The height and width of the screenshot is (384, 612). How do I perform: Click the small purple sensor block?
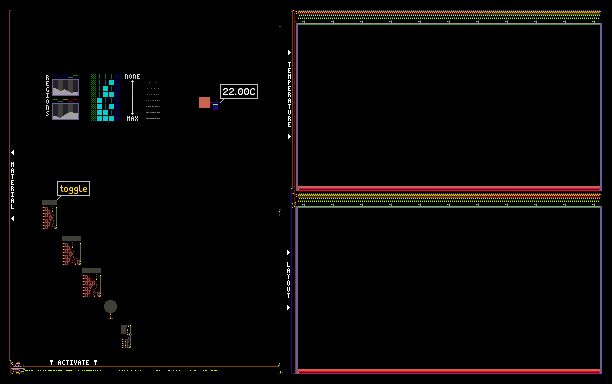pos(215,106)
